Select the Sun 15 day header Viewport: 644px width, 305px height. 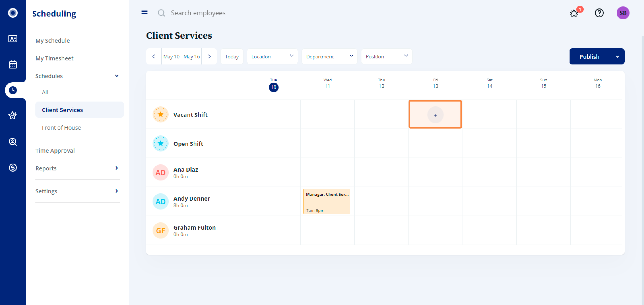point(543,83)
